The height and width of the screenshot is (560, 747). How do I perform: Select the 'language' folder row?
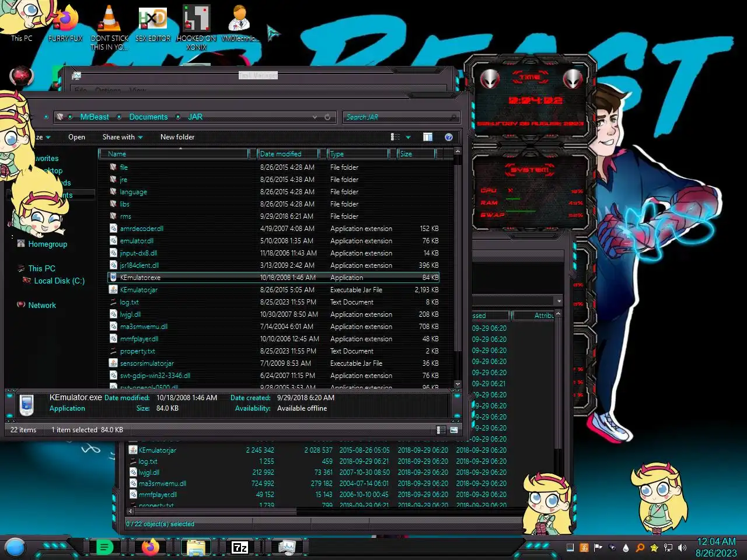click(x=274, y=192)
